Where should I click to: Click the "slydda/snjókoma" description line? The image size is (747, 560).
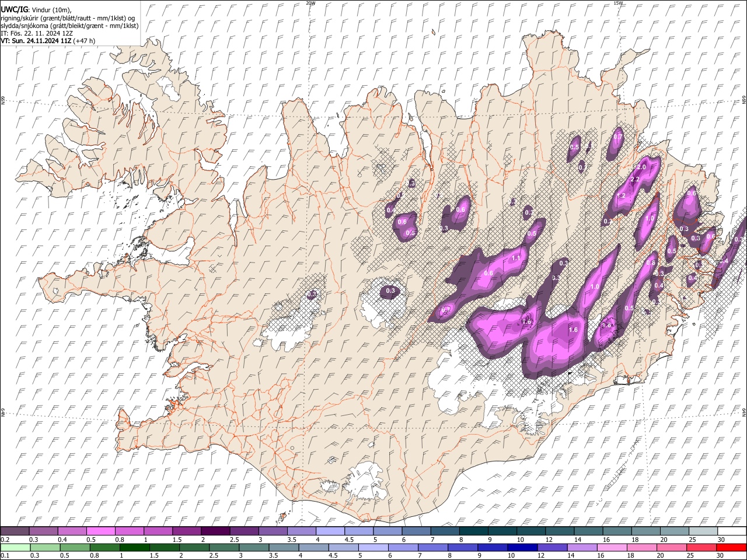69,25
